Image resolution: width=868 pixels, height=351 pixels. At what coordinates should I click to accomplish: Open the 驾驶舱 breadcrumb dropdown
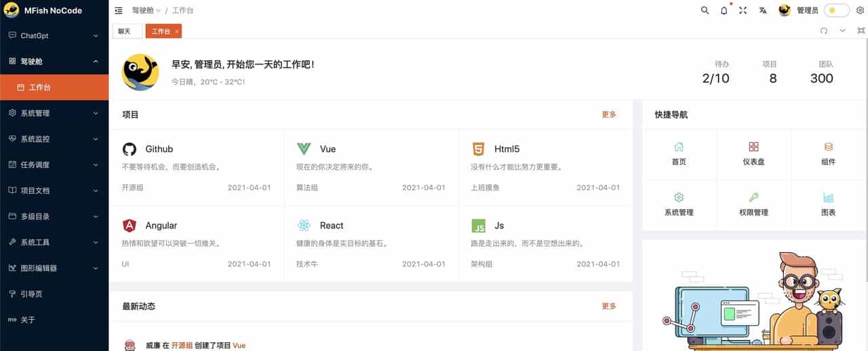coord(146,11)
